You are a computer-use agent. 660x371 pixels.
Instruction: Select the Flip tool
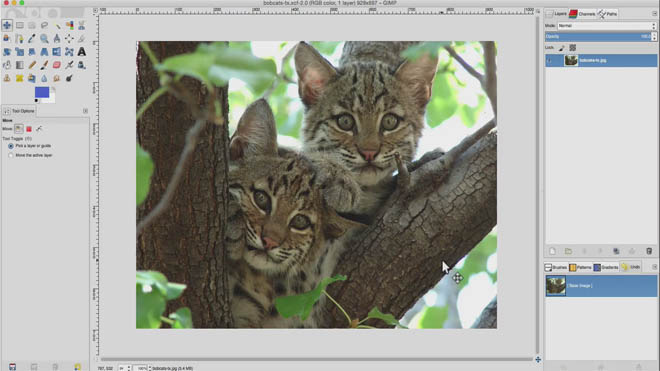[56, 52]
